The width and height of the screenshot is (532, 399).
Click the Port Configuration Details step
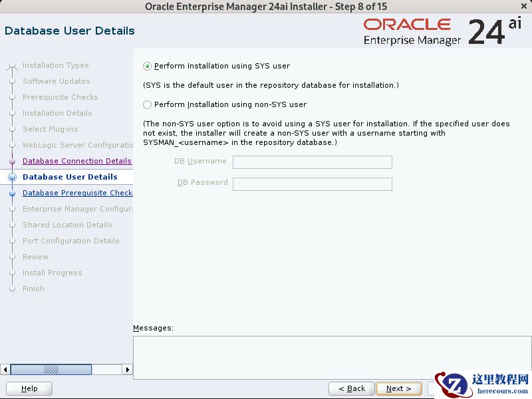71,241
